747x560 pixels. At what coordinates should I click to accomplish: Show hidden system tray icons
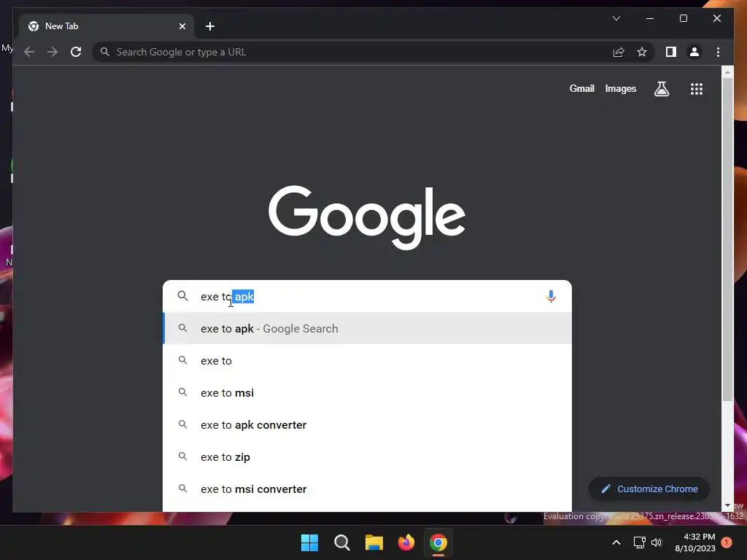point(616,542)
